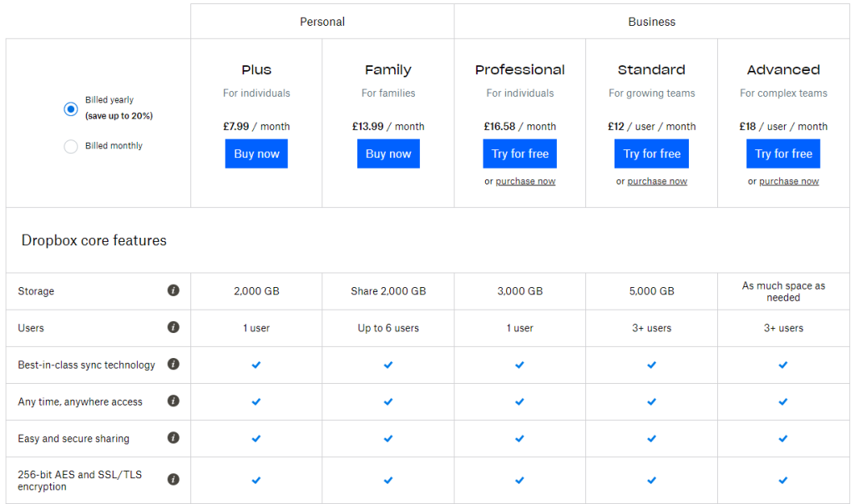Viewport: 855px width, 504px height.
Task: Click Plus checkmark for sync technology
Action: (x=256, y=365)
